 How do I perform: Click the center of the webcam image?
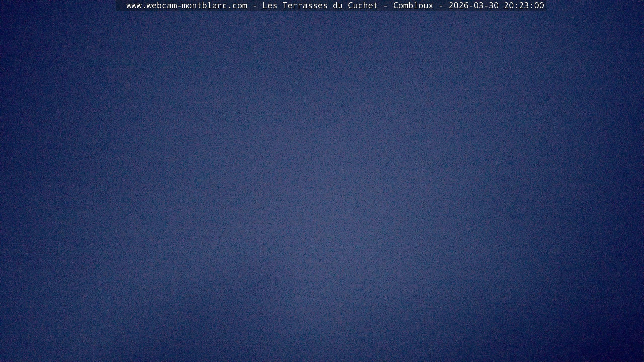322,181
